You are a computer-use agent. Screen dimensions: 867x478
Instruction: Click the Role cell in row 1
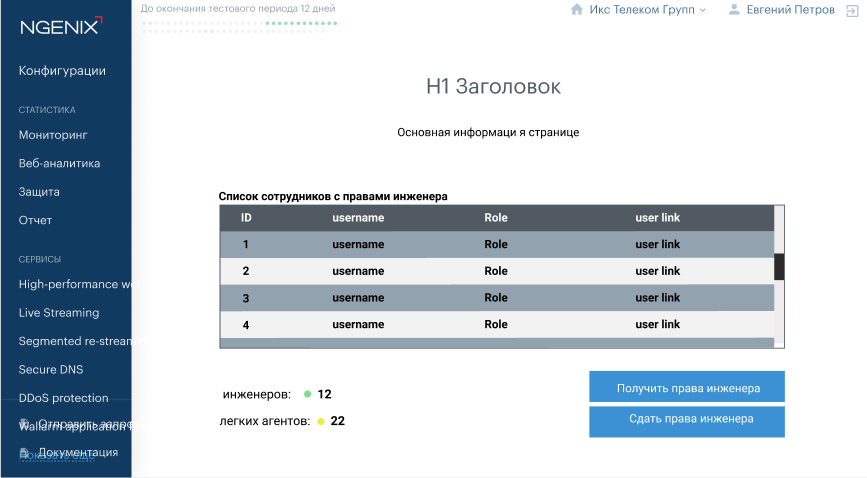point(496,245)
